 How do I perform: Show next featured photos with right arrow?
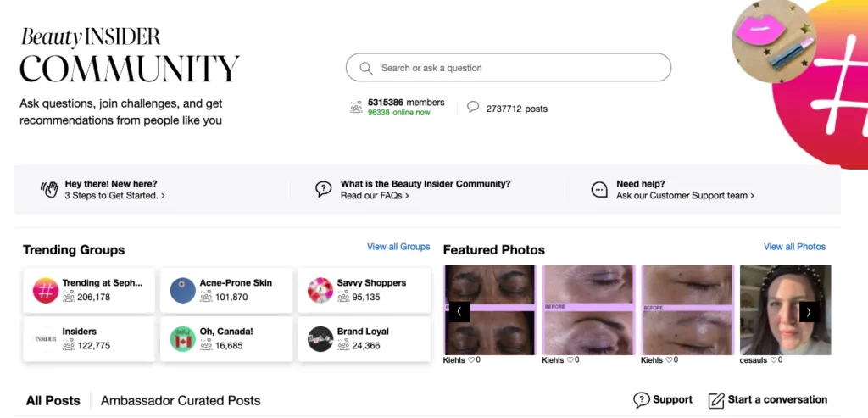809,312
